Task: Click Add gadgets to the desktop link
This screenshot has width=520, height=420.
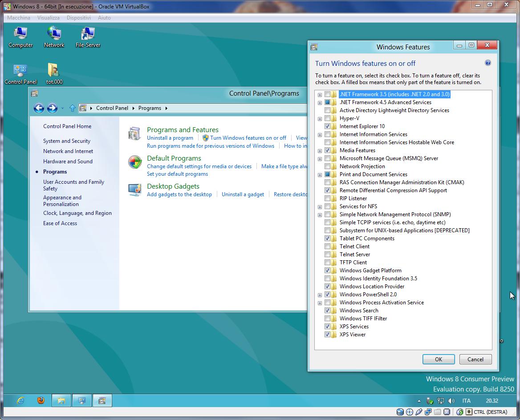Action: coord(179,194)
